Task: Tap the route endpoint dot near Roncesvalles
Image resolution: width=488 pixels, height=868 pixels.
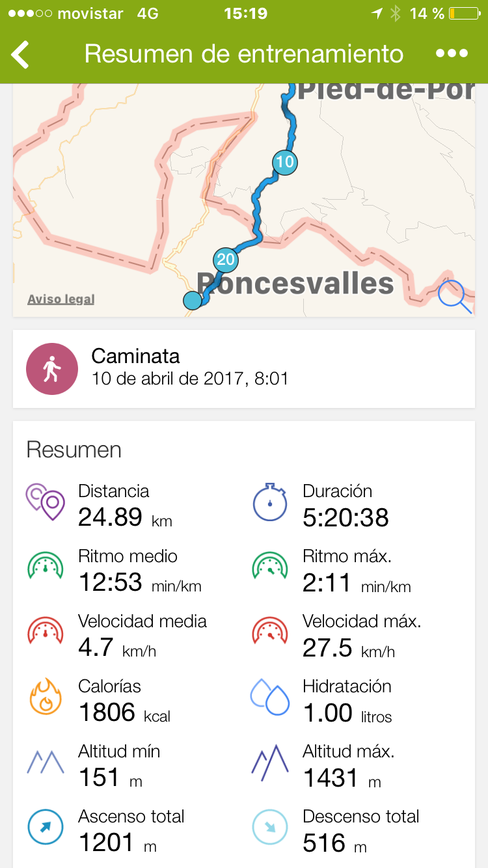Action: click(x=193, y=301)
